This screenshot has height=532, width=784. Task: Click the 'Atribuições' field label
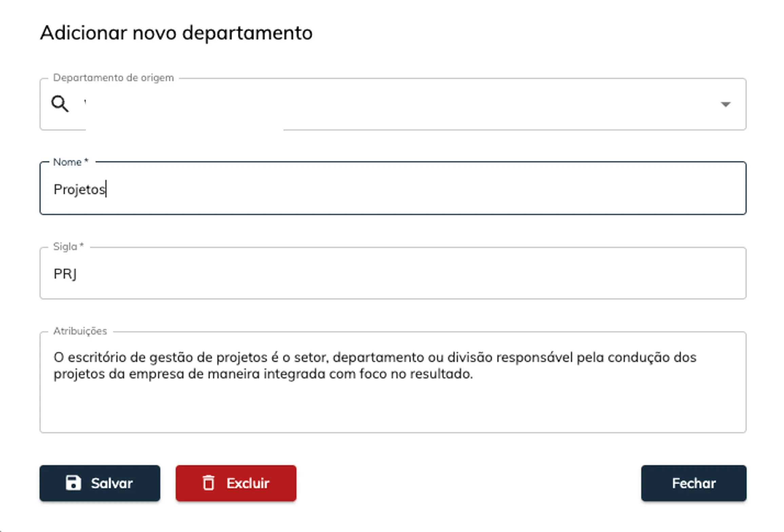click(80, 331)
